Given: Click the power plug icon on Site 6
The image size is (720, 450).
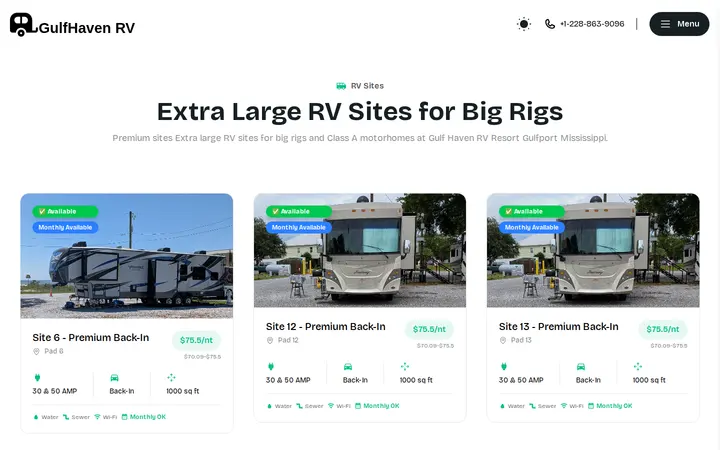Looking at the screenshot, I should point(38,377).
